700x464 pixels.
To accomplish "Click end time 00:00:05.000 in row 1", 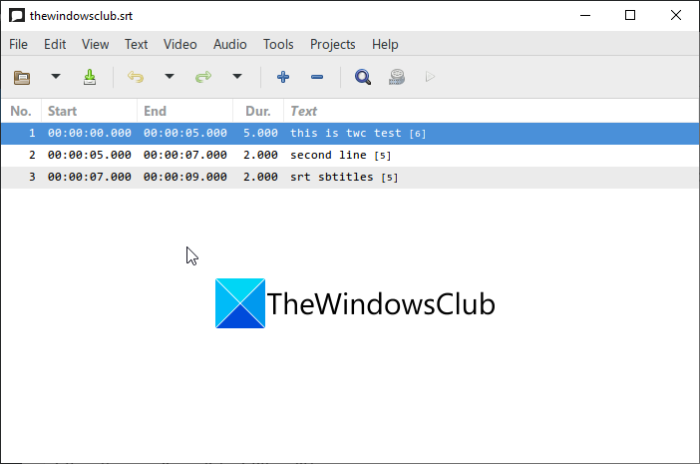I will click(x=185, y=133).
